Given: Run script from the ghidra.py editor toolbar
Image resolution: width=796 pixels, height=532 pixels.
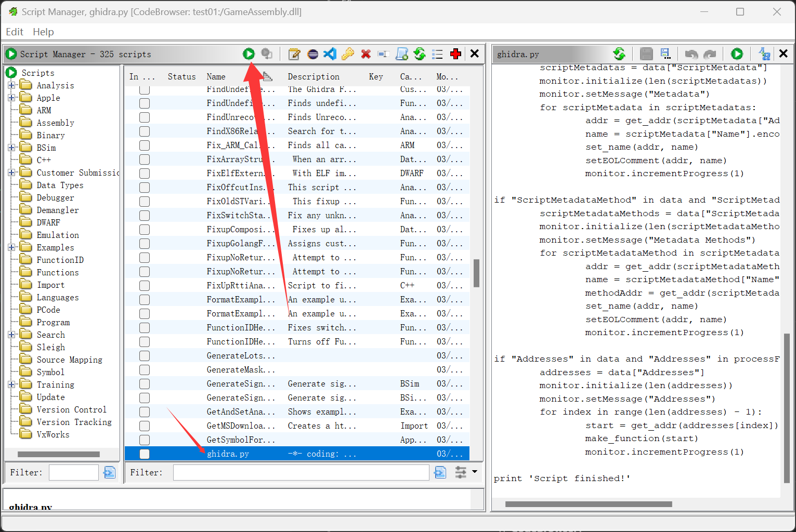Looking at the screenshot, I should 737,54.
